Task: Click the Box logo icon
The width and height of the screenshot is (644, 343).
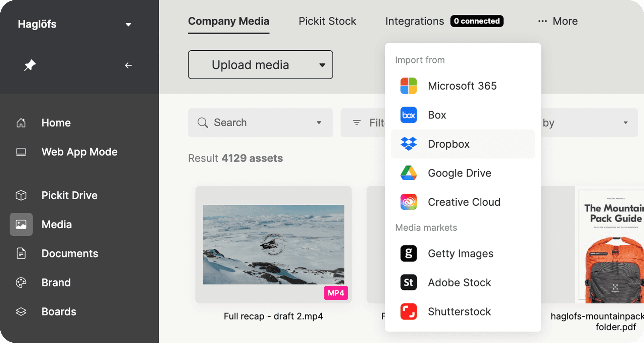Action: tap(409, 115)
